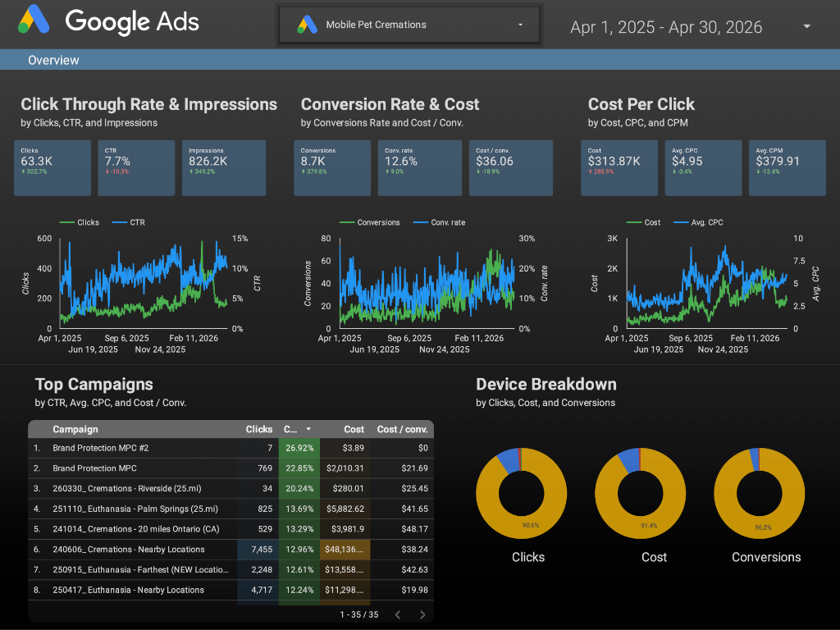Toggle the Avg. CPC legend entry

pos(698,222)
